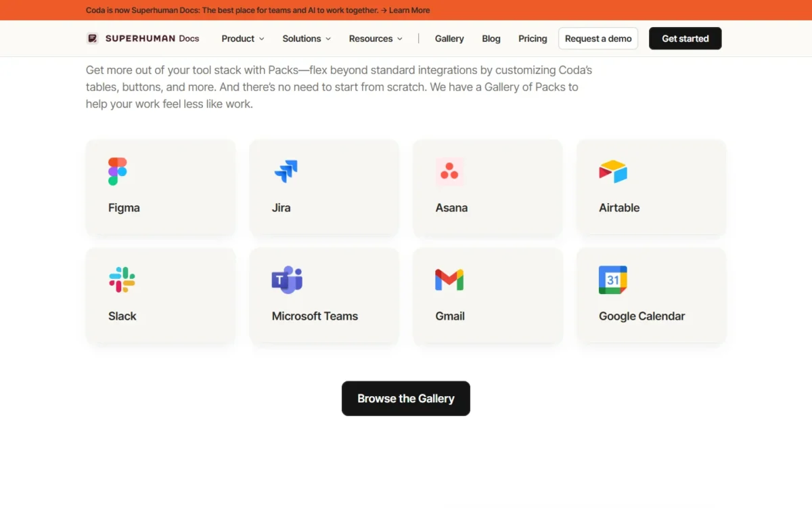
Task: Click the Get started button
Action: coord(685,39)
